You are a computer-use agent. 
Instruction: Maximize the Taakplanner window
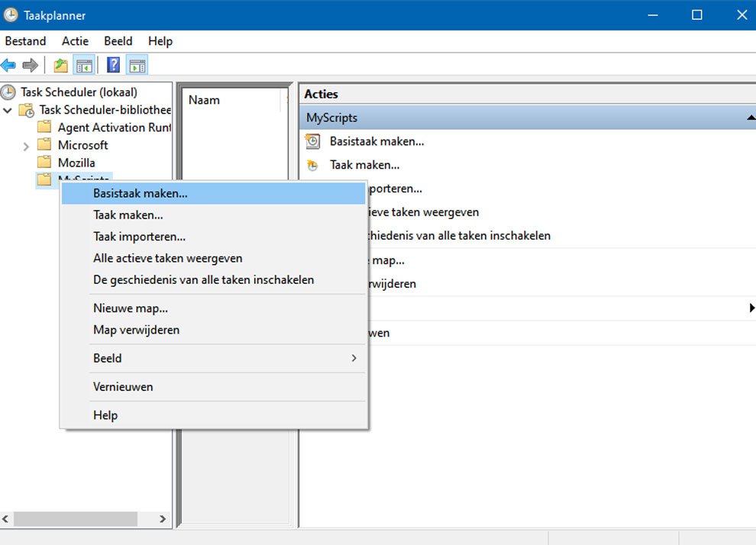(696, 15)
